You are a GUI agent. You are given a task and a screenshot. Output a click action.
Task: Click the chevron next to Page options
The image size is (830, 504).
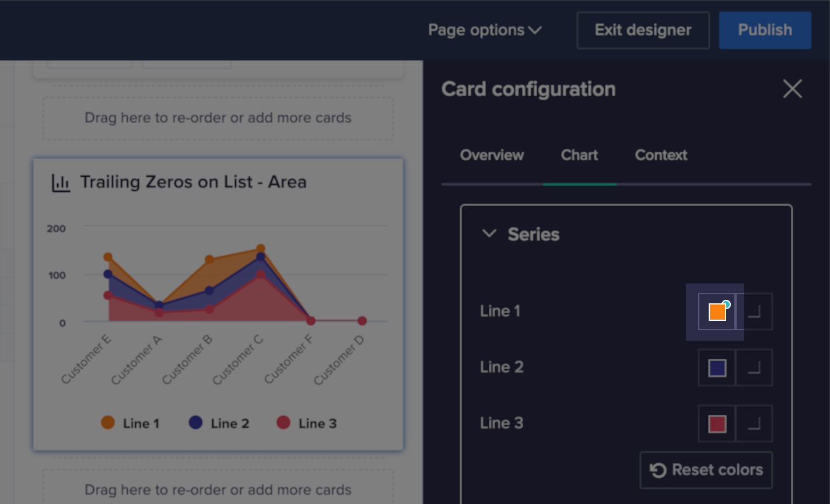(534, 30)
